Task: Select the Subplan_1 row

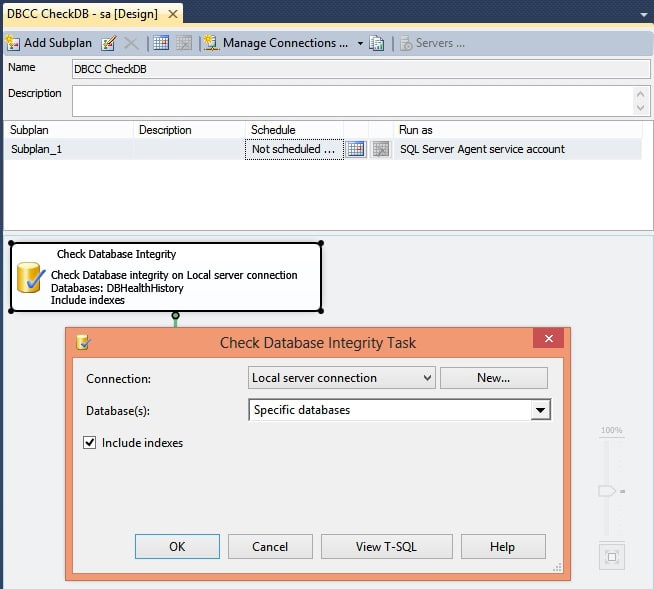Action: (x=323, y=149)
